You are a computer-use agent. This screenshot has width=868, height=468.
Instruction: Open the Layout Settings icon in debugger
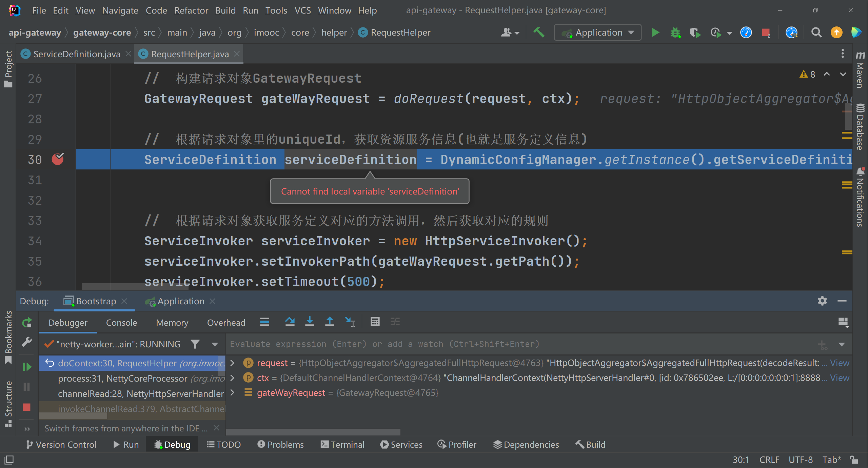point(843,322)
